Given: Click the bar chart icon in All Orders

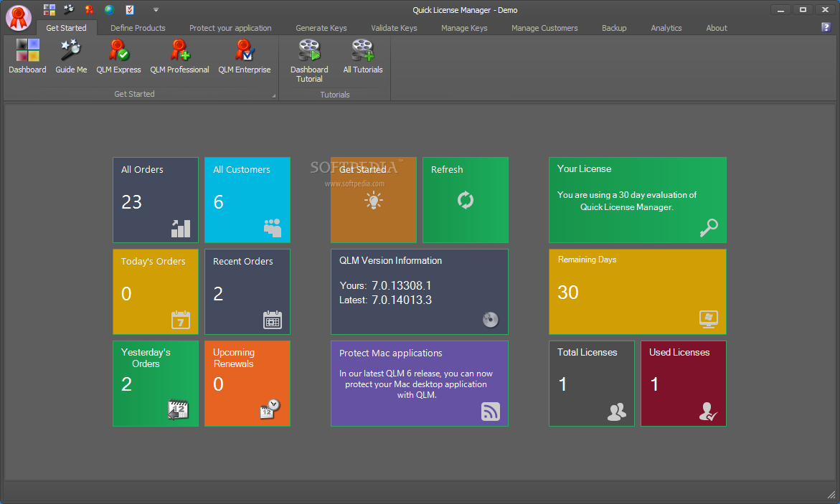Looking at the screenshot, I should 181,228.
